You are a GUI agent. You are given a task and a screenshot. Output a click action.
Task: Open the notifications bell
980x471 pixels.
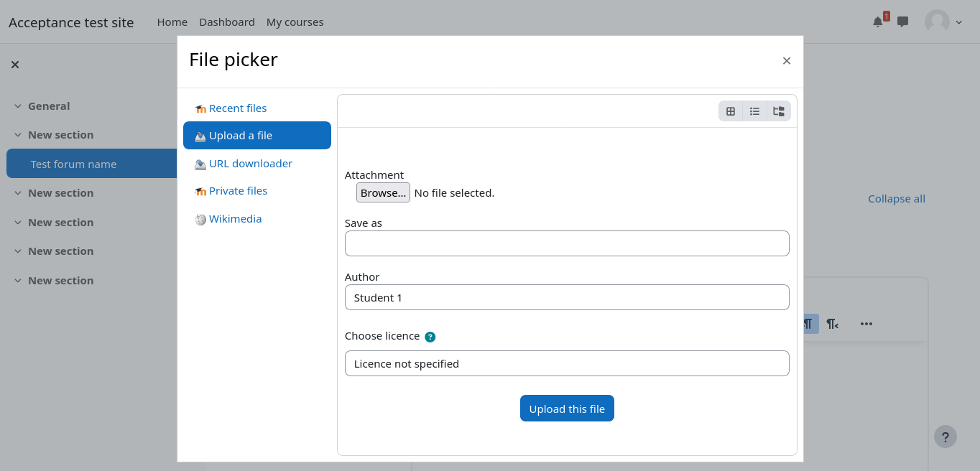coord(877,22)
